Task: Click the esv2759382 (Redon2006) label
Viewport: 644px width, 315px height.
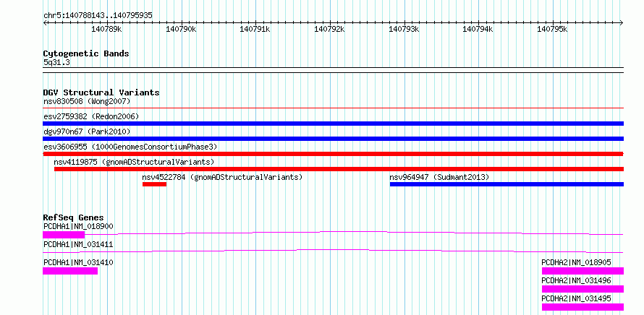Action: pyautogui.click(x=91, y=116)
